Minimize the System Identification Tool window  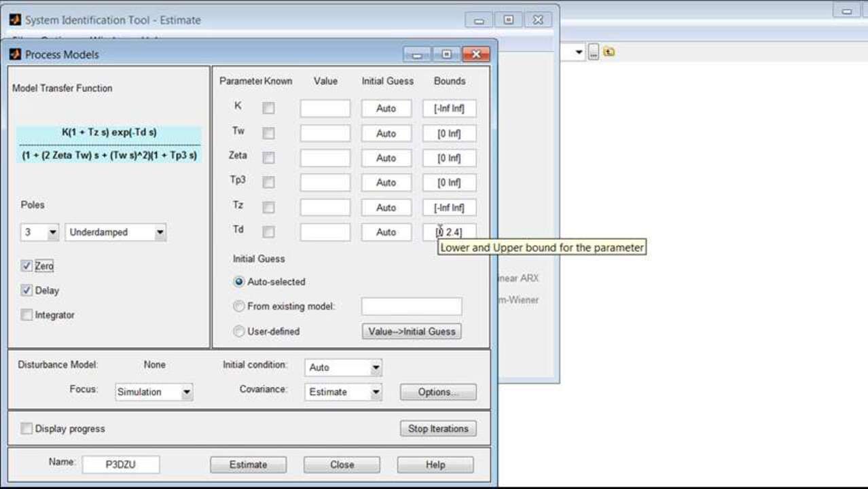pos(479,20)
